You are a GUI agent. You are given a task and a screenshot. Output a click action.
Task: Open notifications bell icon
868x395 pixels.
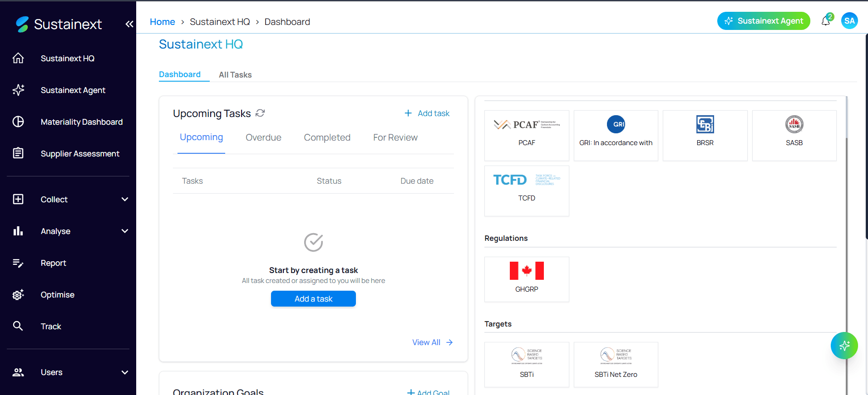click(x=826, y=20)
